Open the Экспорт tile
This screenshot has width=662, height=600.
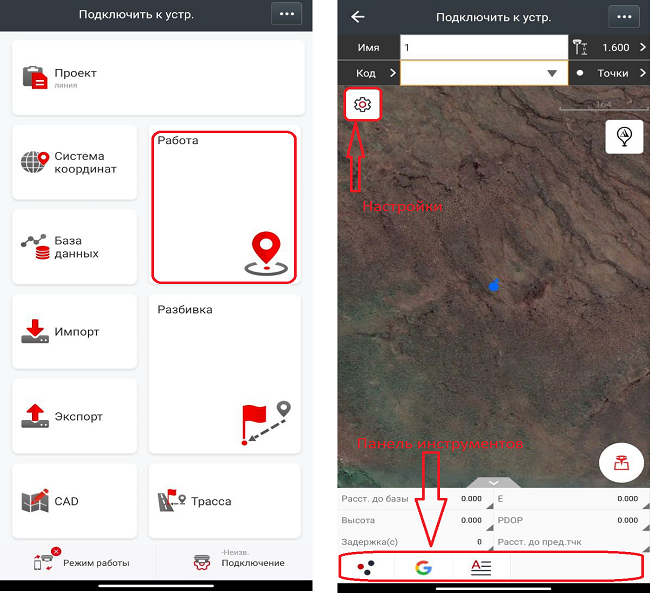tap(75, 416)
